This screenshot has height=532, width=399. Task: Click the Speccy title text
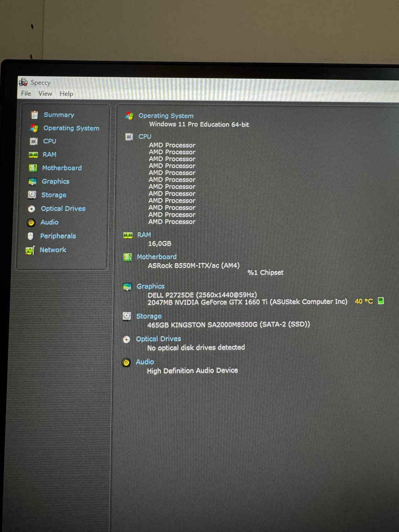[x=41, y=82]
